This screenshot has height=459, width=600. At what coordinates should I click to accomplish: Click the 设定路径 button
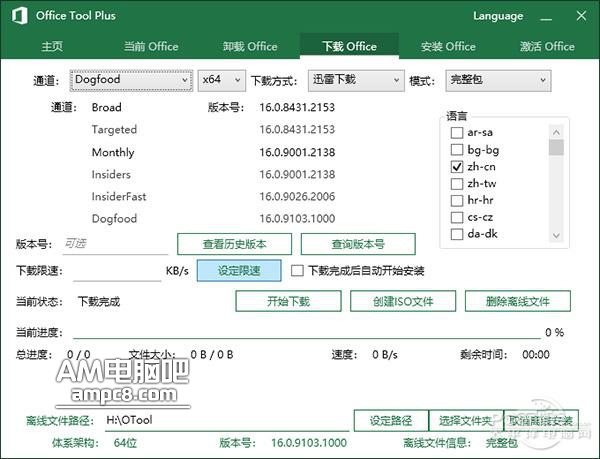(x=391, y=421)
